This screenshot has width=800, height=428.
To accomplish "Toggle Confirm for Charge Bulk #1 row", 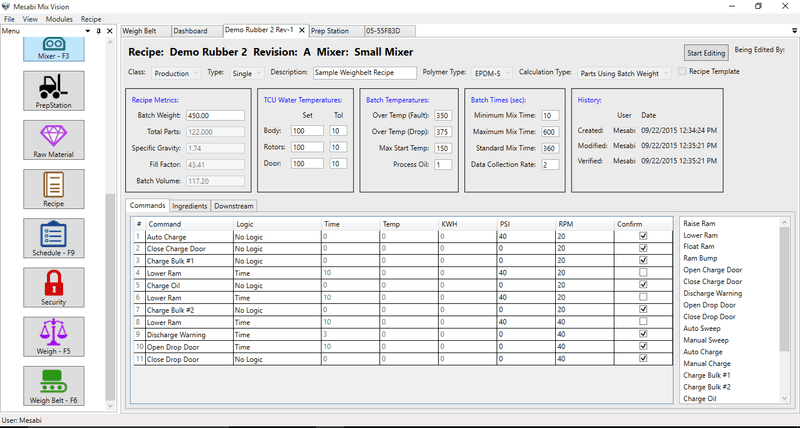I will pos(643,260).
